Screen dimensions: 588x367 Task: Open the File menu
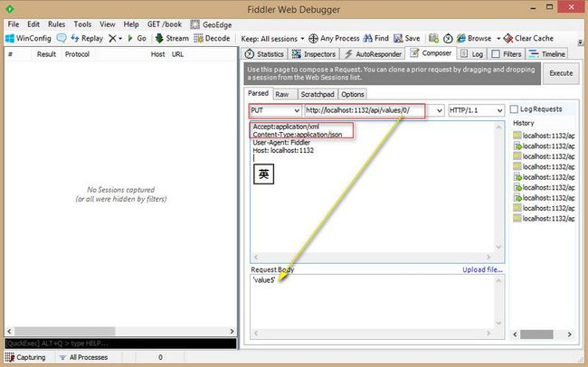pos(14,24)
